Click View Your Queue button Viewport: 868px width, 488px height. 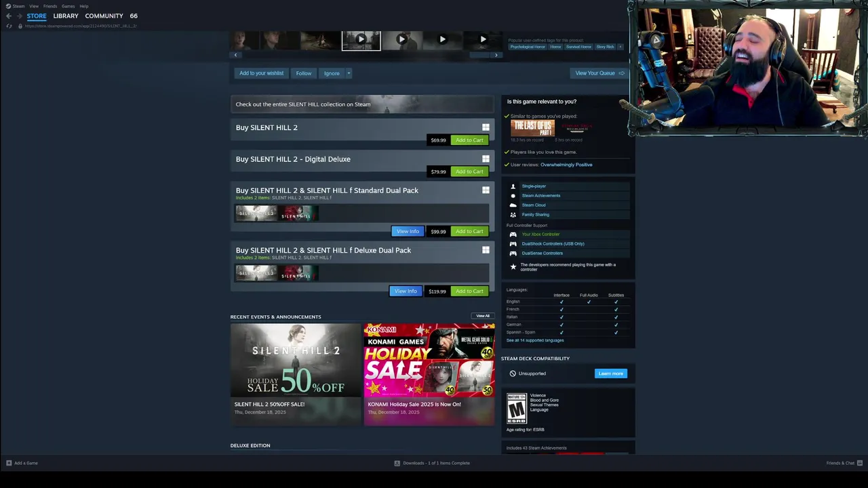pos(599,73)
